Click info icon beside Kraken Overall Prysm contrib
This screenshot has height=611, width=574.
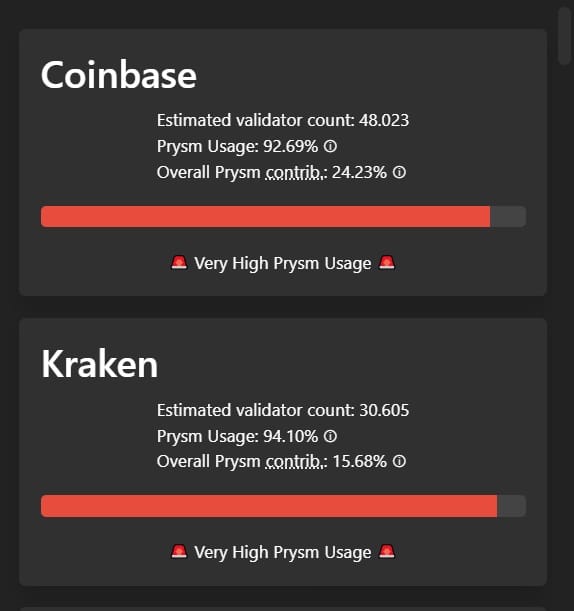click(x=399, y=461)
